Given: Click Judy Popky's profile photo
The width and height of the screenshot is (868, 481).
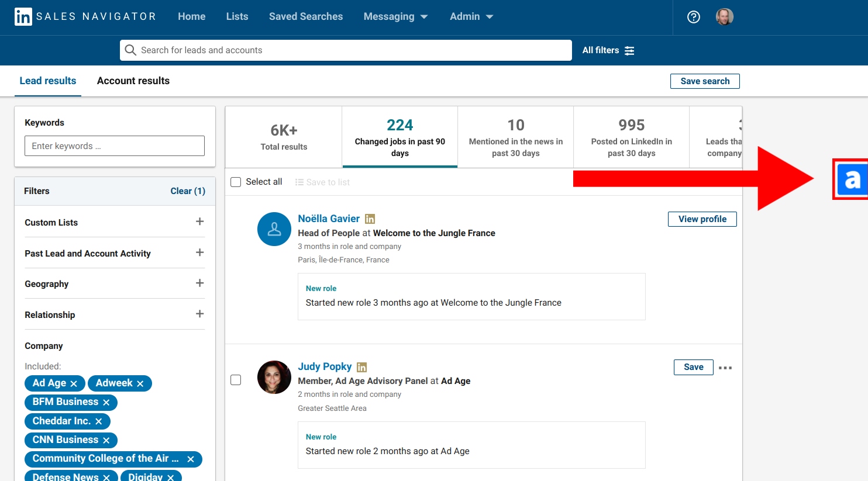Looking at the screenshot, I should point(274,377).
